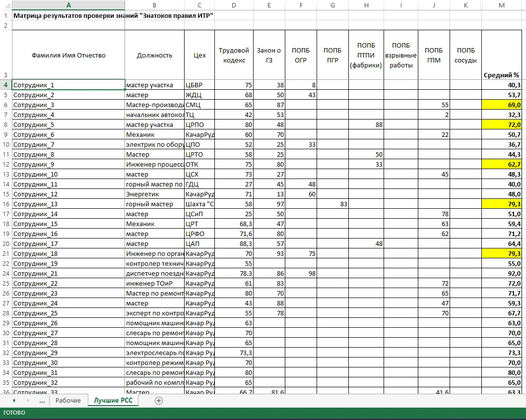Select the 'Закон о ГЗ' header cell
This screenshot has height=420, width=526.
tap(269, 55)
